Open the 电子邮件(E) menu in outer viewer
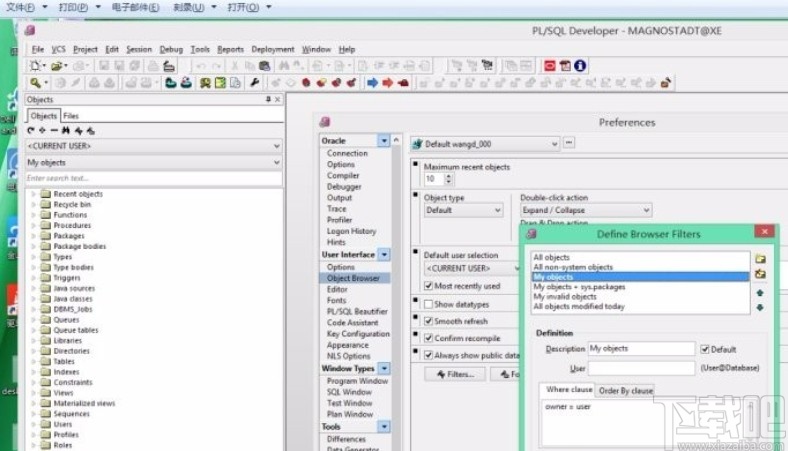The width and height of the screenshot is (788, 451). (135, 7)
